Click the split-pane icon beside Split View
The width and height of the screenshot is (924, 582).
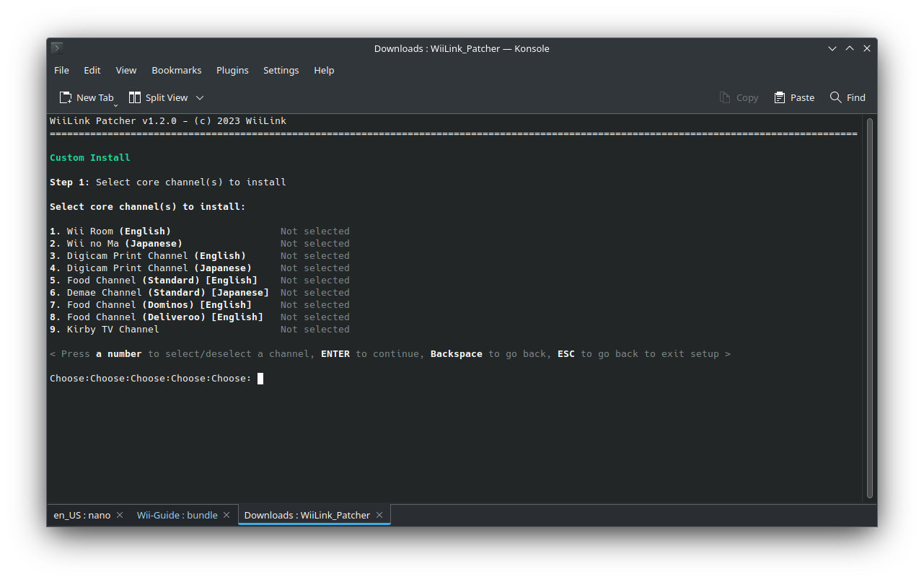(x=134, y=97)
